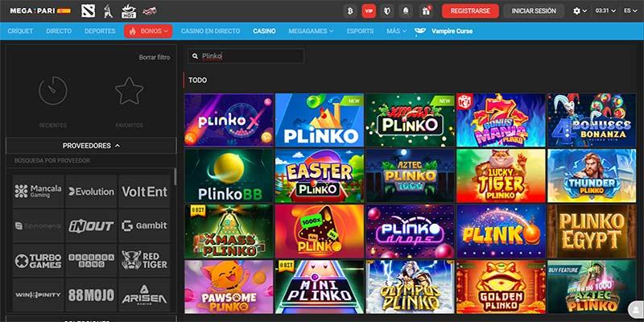Open the Plinko Egypt game
This screenshot has height=322, width=644.
coord(592,232)
